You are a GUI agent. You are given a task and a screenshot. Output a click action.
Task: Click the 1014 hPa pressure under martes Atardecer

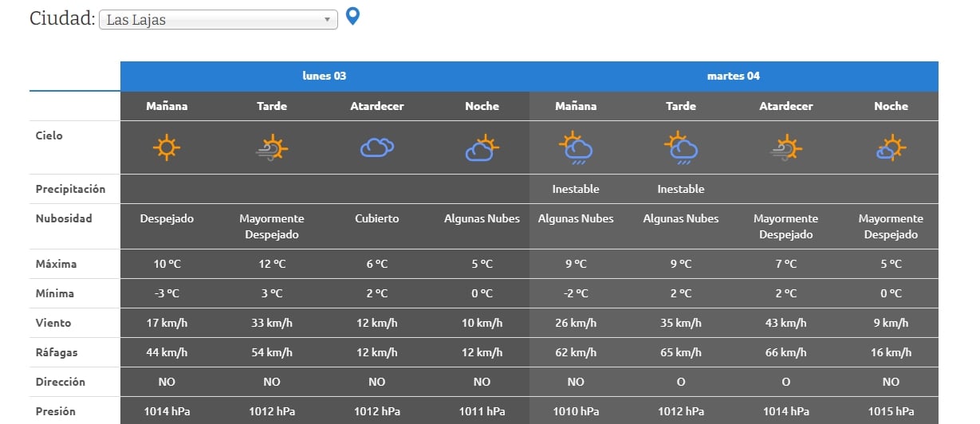point(785,411)
